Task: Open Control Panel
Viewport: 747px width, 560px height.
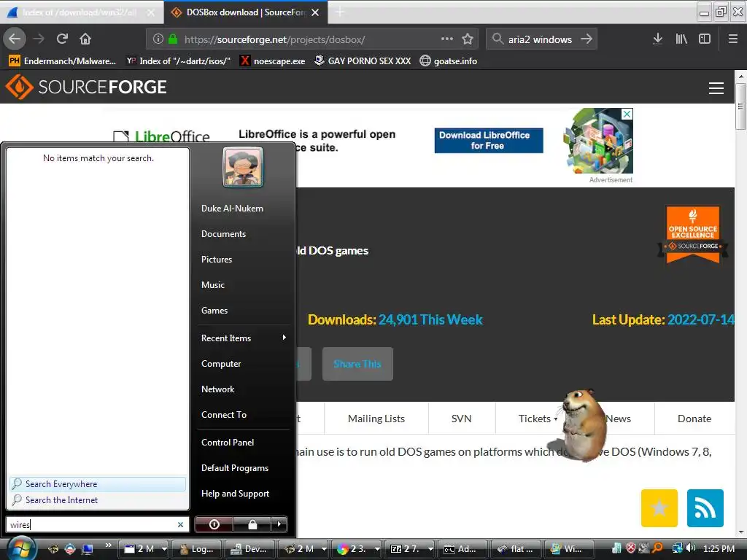Action: point(228,442)
